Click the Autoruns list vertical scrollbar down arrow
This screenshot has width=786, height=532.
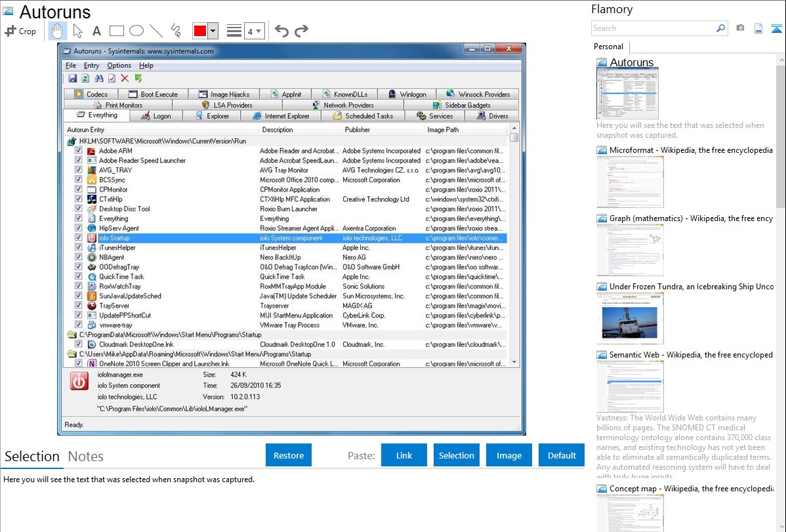pyautogui.click(x=514, y=362)
